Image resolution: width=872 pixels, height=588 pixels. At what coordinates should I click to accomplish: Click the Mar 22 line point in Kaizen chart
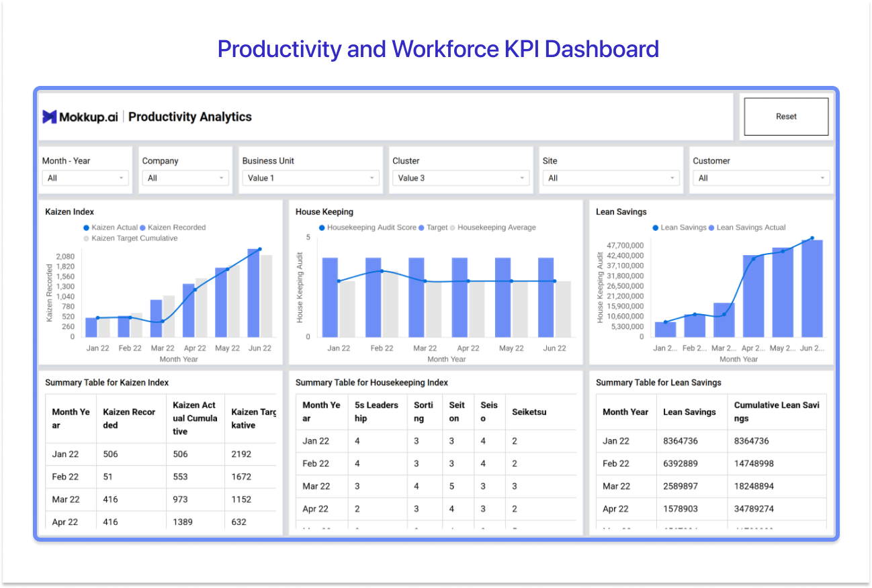coord(162,322)
